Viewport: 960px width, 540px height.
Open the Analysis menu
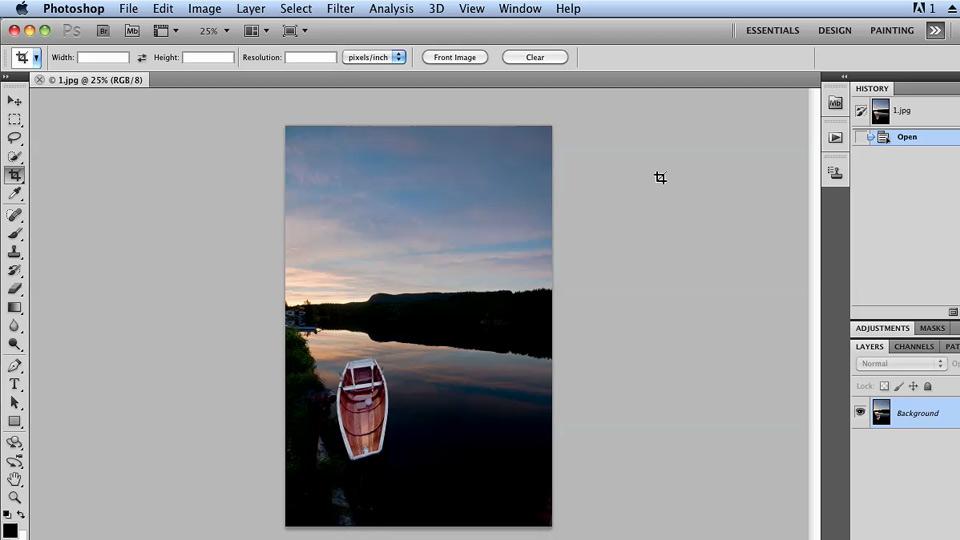coord(391,9)
